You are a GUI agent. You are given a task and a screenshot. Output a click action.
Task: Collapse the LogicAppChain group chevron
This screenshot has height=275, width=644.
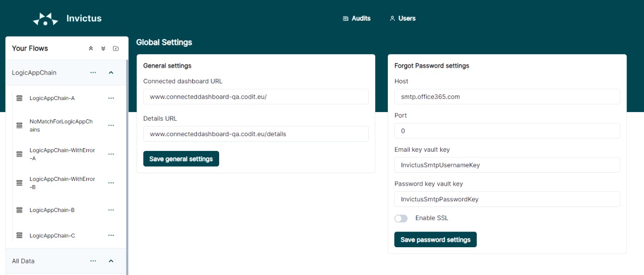click(110, 72)
